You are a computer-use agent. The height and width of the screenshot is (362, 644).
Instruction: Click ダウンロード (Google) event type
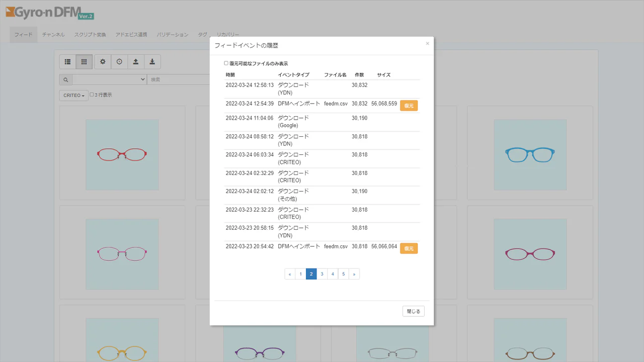293,122
